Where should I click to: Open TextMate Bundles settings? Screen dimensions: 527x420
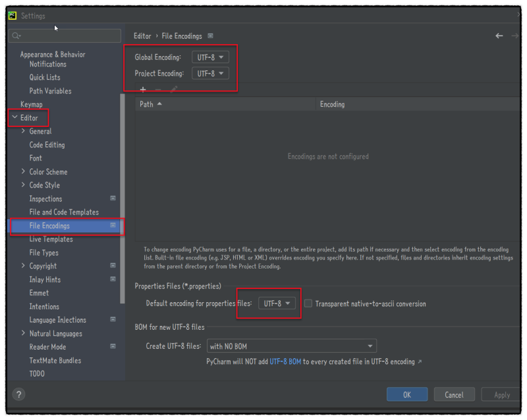(x=55, y=360)
